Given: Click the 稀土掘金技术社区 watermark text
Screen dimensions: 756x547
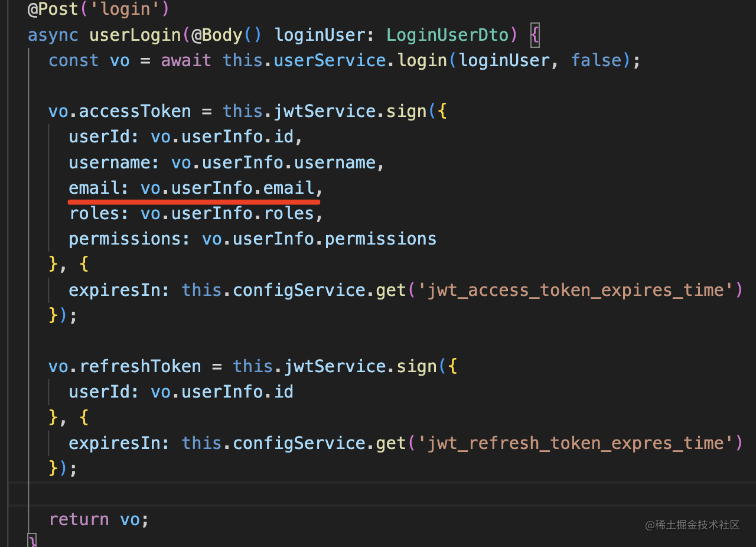Looking at the screenshot, I should tap(698, 525).
